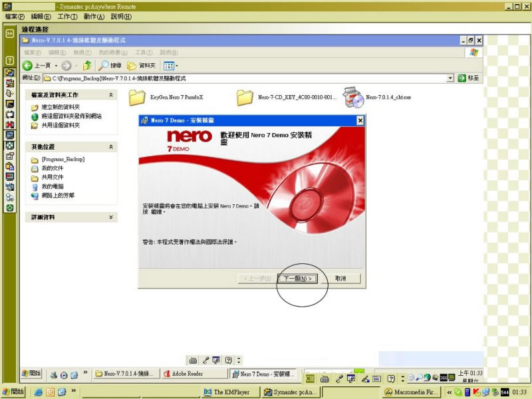Viewport: 532px width, 399px height.
Task: Switch to The KMPlayer taskbar button
Action: point(230,392)
